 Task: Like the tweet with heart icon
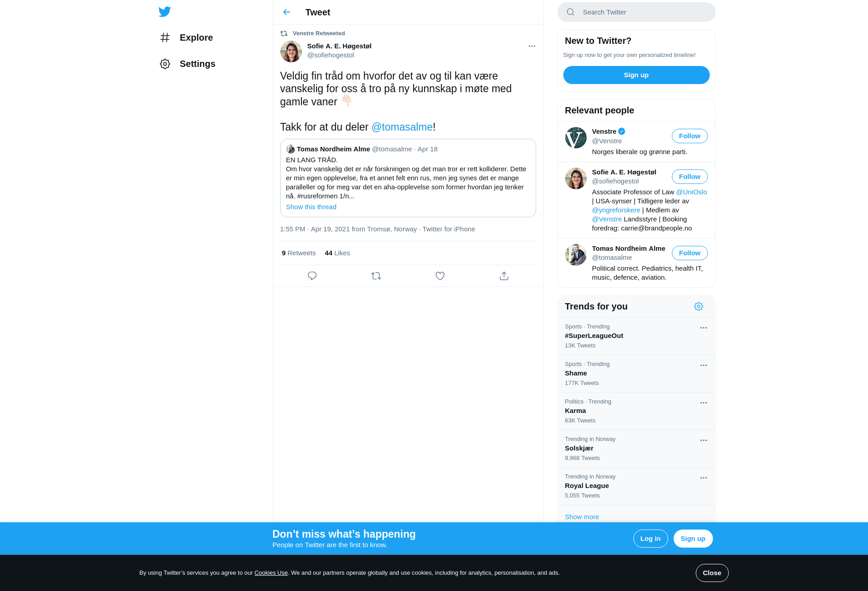point(440,276)
